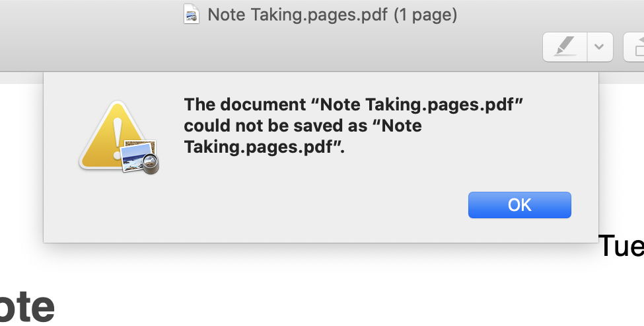
Task: Click the "(1 page)" text in title
Action: pyautogui.click(x=425, y=15)
